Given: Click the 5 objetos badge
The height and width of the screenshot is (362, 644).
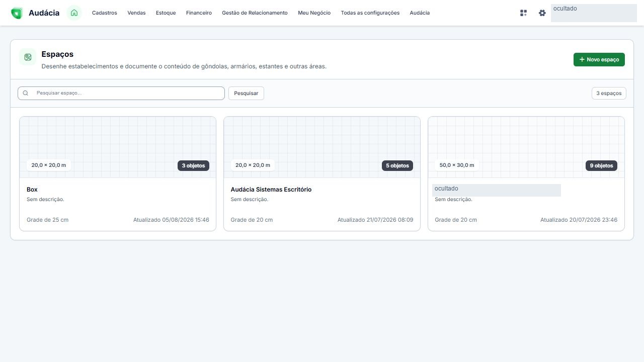Looking at the screenshot, I should click(x=397, y=165).
